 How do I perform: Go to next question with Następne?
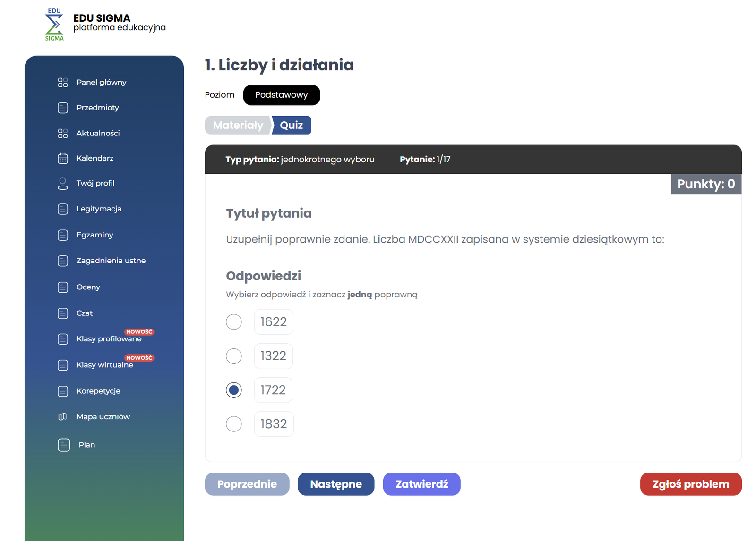point(336,484)
